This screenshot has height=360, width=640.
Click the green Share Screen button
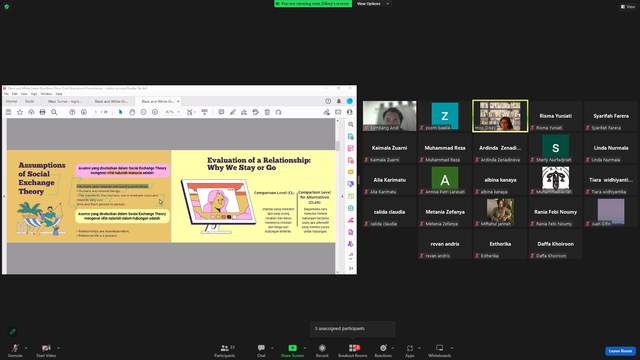(292, 350)
